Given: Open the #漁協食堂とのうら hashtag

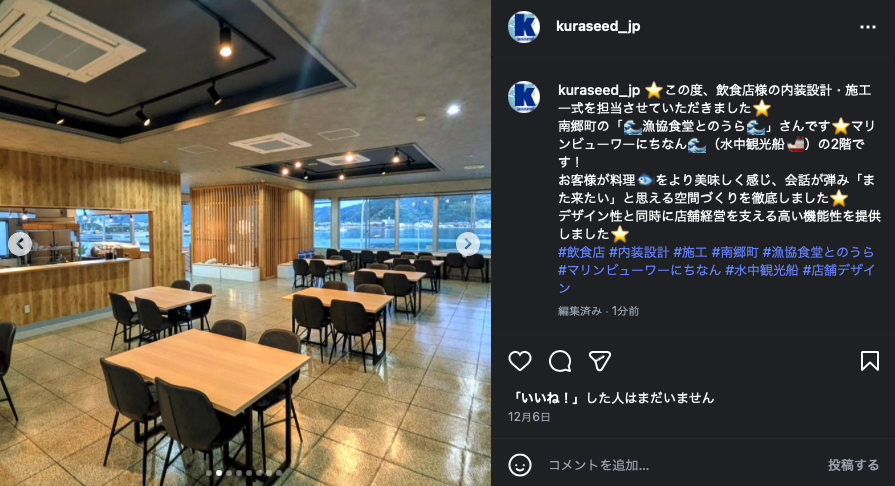Looking at the screenshot, I should pos(819,252).
